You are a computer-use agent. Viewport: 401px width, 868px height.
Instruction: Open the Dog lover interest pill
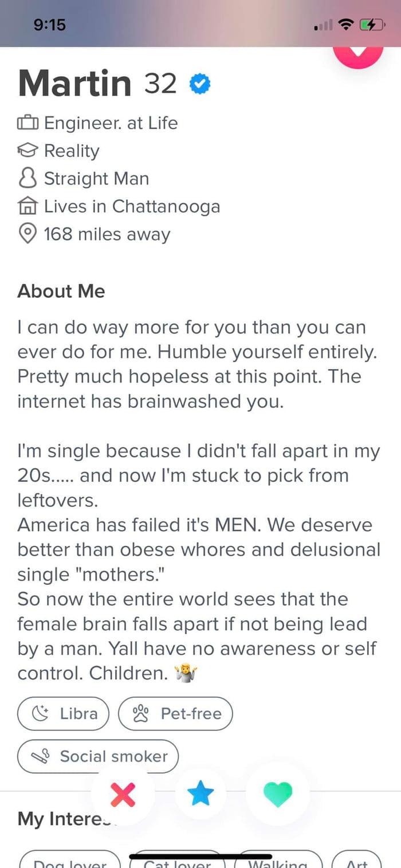pos(69,862)
